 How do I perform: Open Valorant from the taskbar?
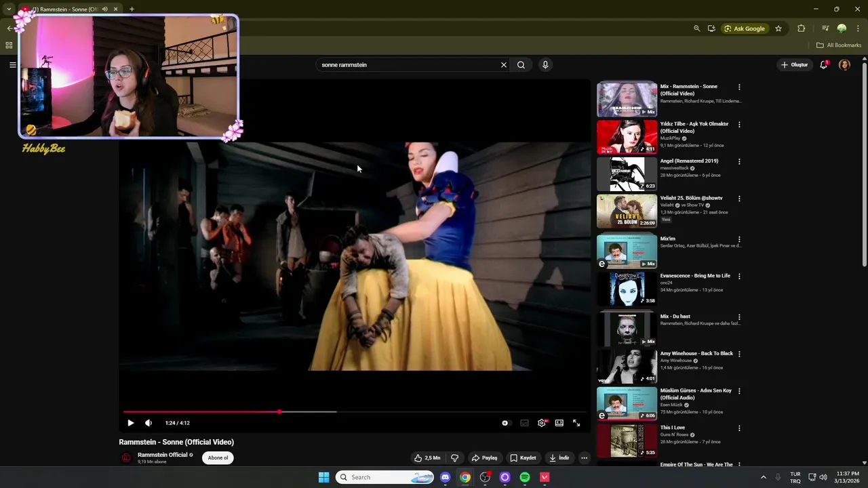click(x=545, y=477)
